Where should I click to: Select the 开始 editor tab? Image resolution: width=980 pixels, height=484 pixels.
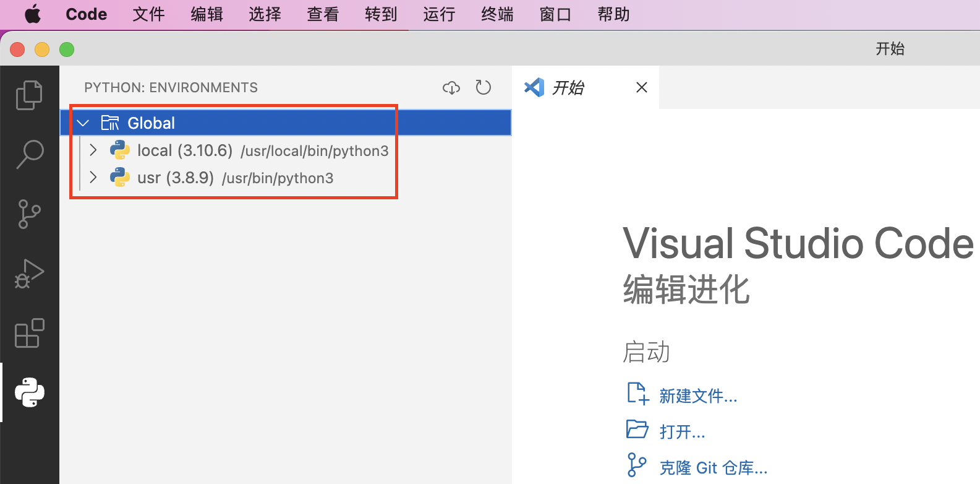coord(586,87)
